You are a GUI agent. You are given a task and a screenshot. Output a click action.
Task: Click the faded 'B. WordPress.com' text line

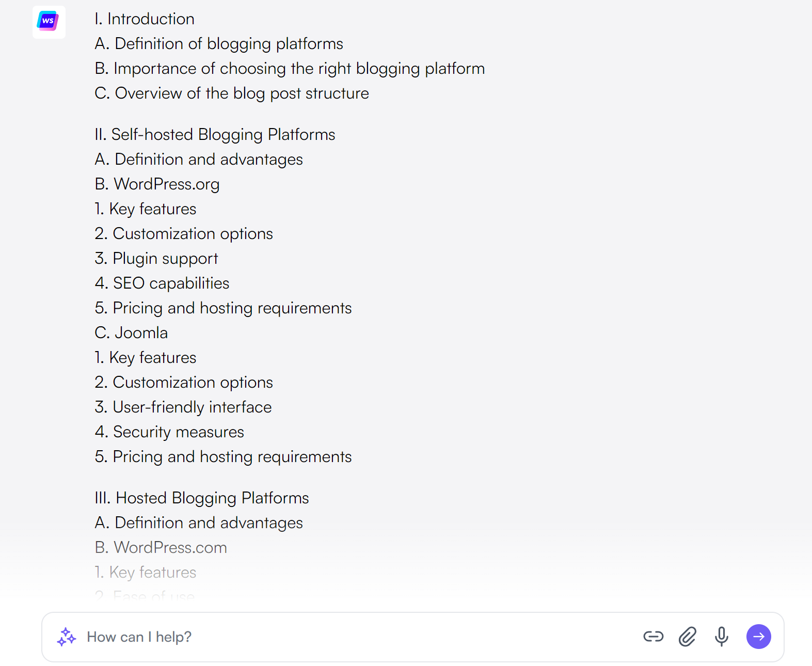161,547
